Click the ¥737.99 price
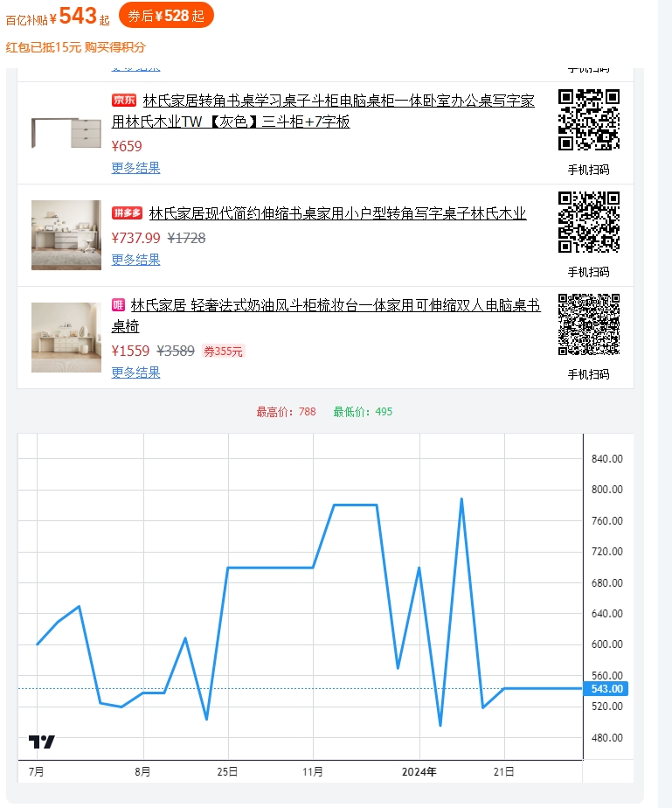The image size is (672, 808). coord(136,238)
